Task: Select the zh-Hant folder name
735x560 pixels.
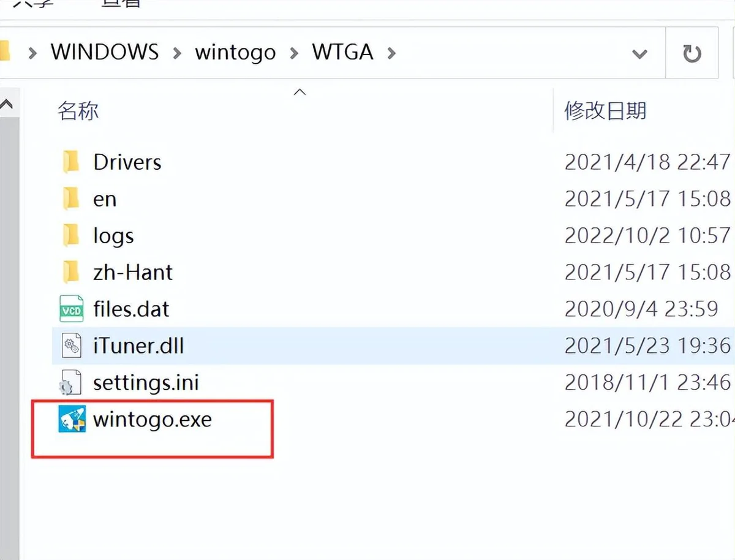Action: pyautogui.click(x=133, y=273)
